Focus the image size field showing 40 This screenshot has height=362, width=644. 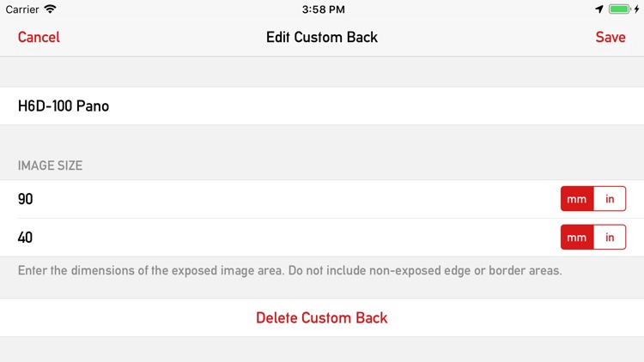click(279, 238)
